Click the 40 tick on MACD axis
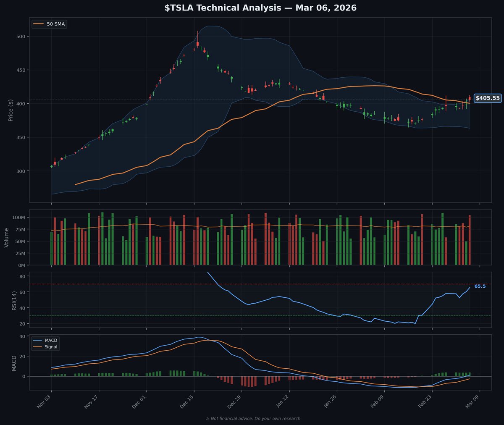504x425 pixels. (x=23, y=336)
